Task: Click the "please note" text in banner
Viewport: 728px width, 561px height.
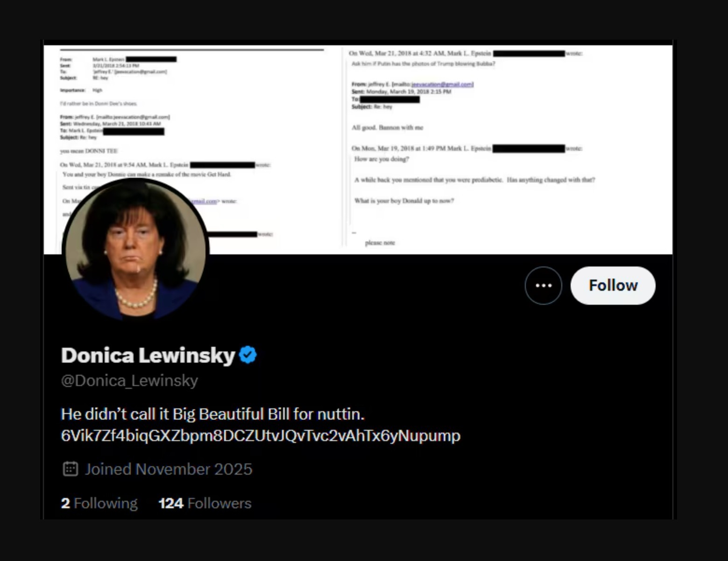Action: point(380,243)
